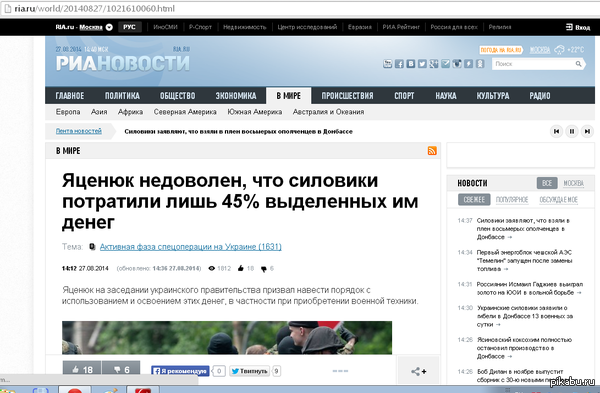Screen dimensions: 600x393
Task: Open the ПРОИСШЕСТВИЯ menu section
Action: [x=347, y=96]
